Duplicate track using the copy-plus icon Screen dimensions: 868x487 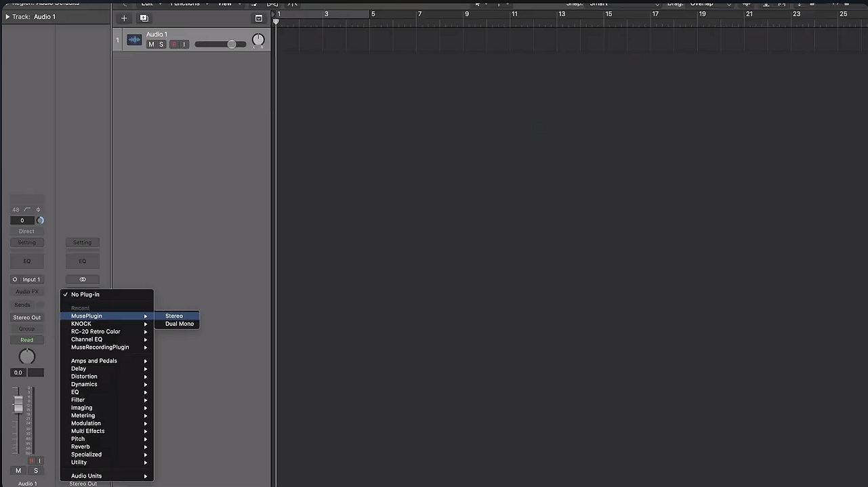144,18
